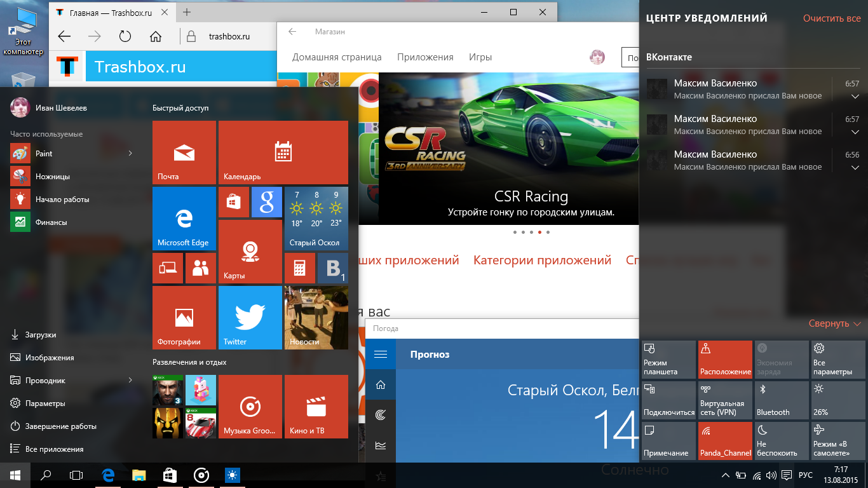868x488 pixels.
Task: Select the Home icon in Weather sidebar
Action: coord(381,384)
